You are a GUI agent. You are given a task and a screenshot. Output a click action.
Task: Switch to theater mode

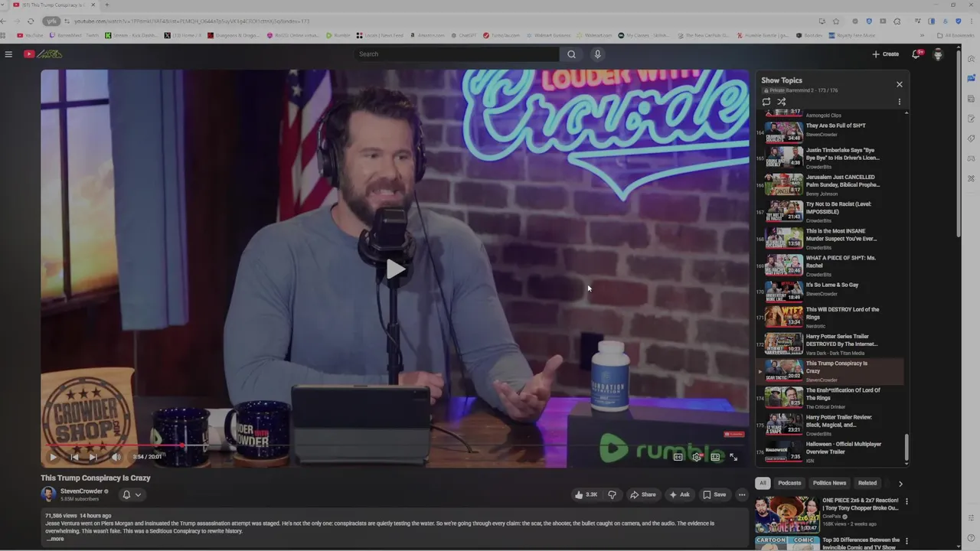click(715, 457)
